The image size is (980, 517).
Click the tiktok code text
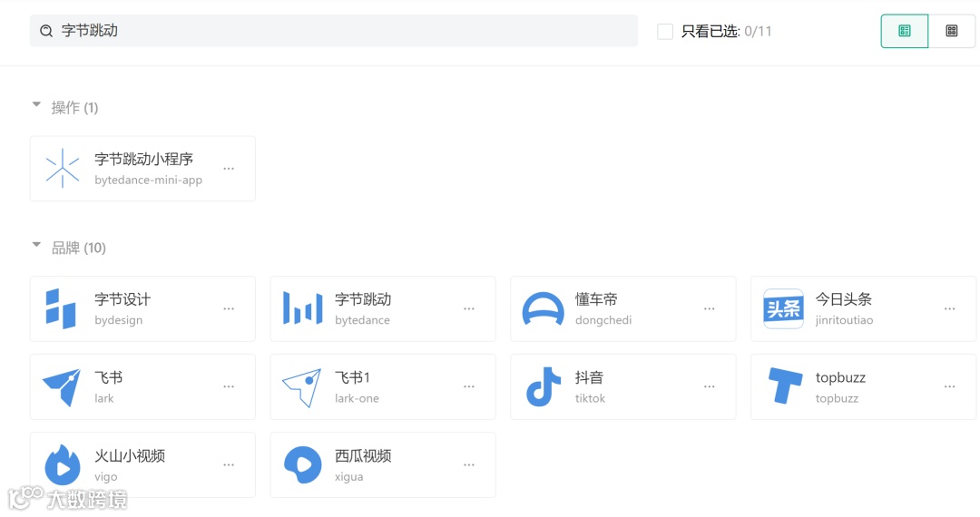(x=590, y=398)
